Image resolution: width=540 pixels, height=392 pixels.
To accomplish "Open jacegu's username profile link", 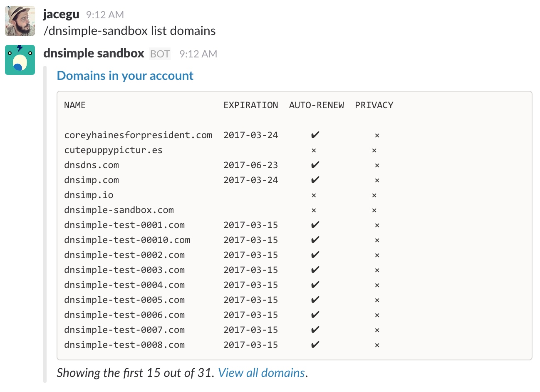I will (x=61, y=15).
